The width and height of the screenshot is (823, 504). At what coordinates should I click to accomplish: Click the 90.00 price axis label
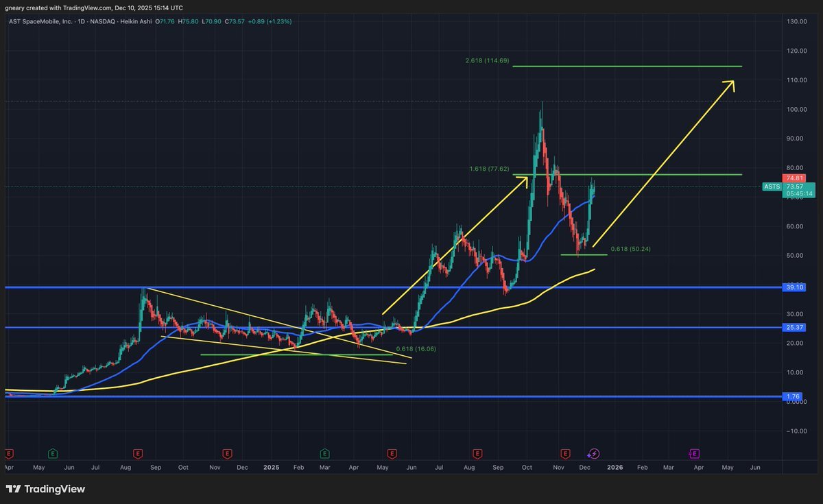796,139
